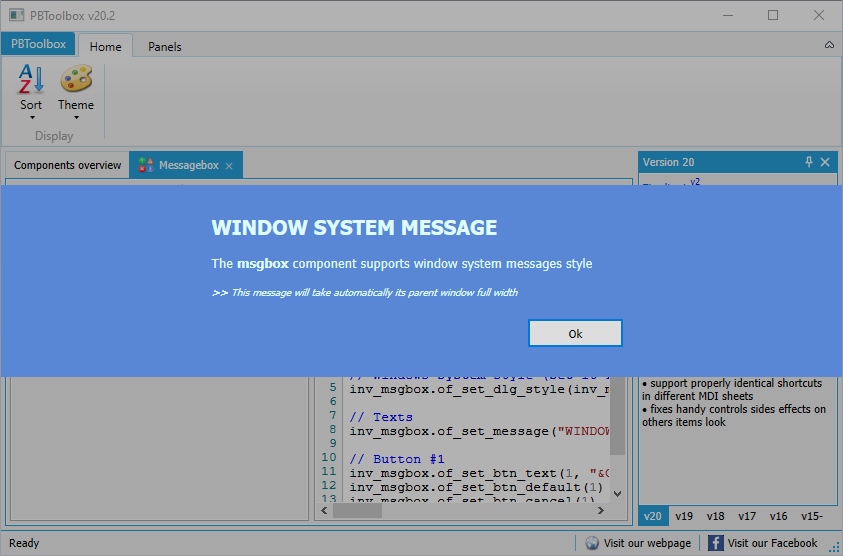The image size is (843, 556).
Task: Click the code editor scroll down arrow
Action: (x=617, y=494)
